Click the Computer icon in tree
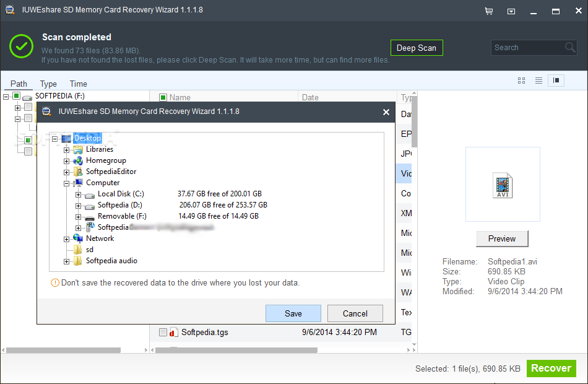 78,183
